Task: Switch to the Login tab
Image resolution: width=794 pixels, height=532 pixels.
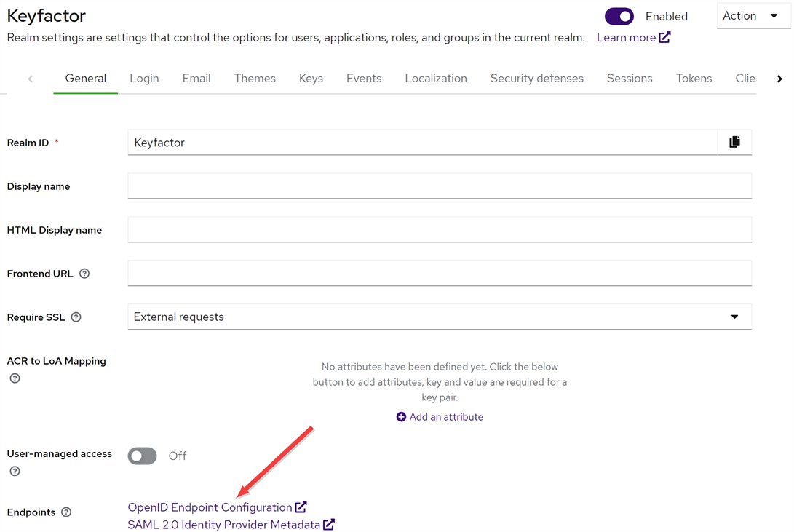Action: (144, 79)
